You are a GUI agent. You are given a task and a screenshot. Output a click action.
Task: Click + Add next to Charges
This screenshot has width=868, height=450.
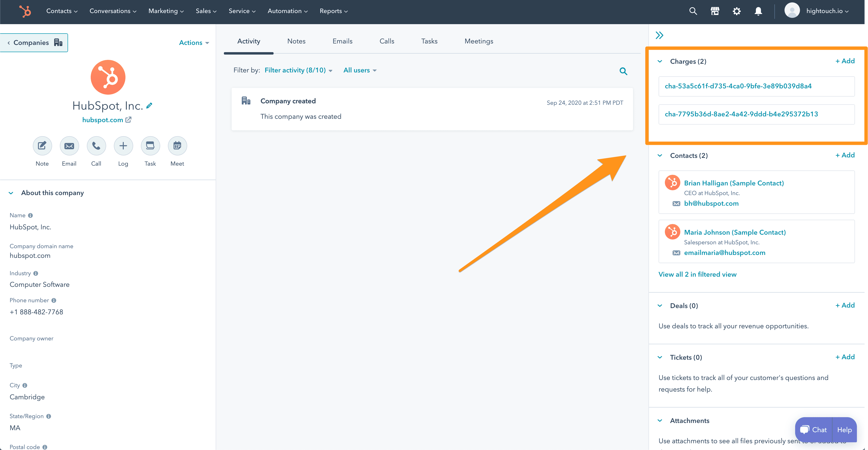[x=845, y=61]
